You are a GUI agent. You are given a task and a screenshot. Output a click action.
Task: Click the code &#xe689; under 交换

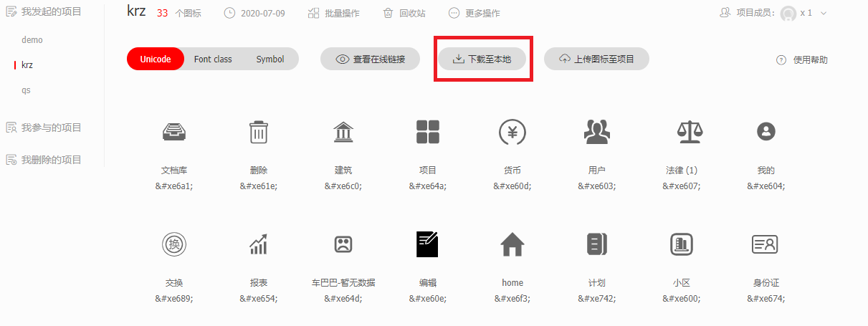pos(174,298)
